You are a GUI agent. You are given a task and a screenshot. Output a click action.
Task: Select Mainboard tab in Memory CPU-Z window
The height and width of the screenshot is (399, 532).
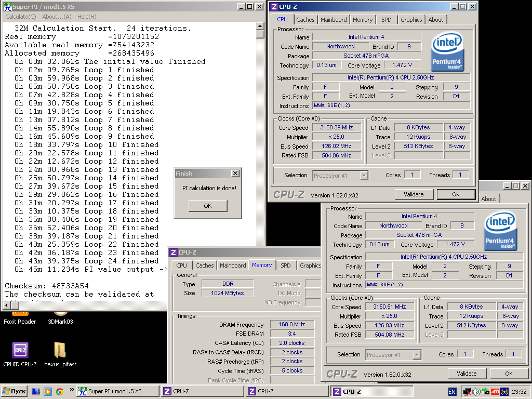(x=233, y=265)
